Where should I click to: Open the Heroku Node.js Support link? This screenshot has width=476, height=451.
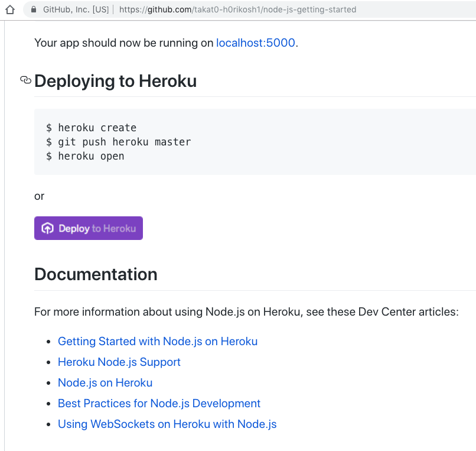coord(119,362)
